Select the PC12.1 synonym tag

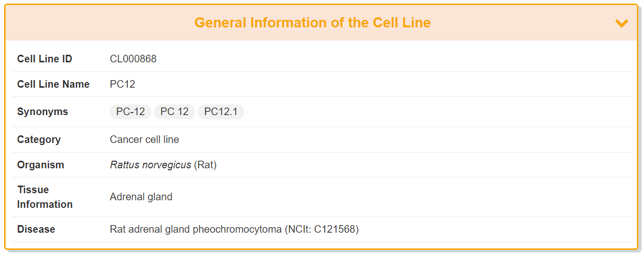tap(221, 112)
